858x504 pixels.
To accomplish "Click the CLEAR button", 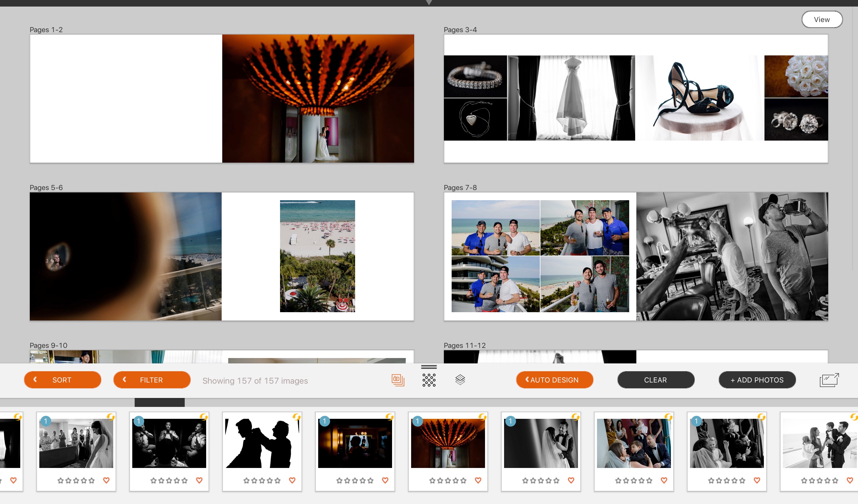I will click(656, 380).
